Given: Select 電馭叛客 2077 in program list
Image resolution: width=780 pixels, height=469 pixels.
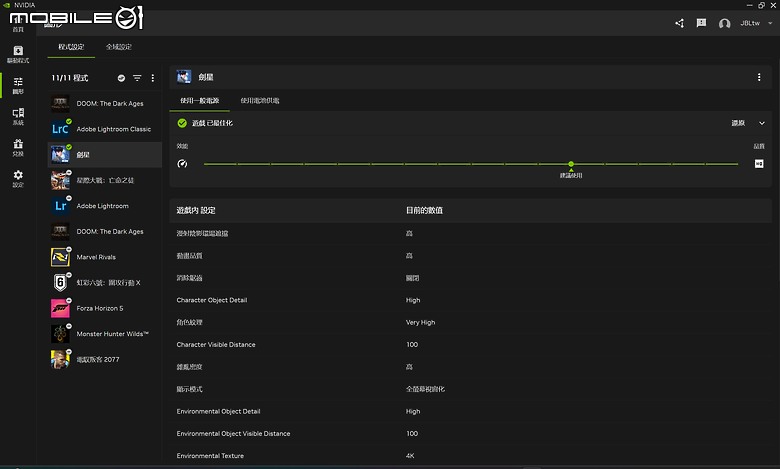Looking at the screenshot, I should (x=104, y=360).
